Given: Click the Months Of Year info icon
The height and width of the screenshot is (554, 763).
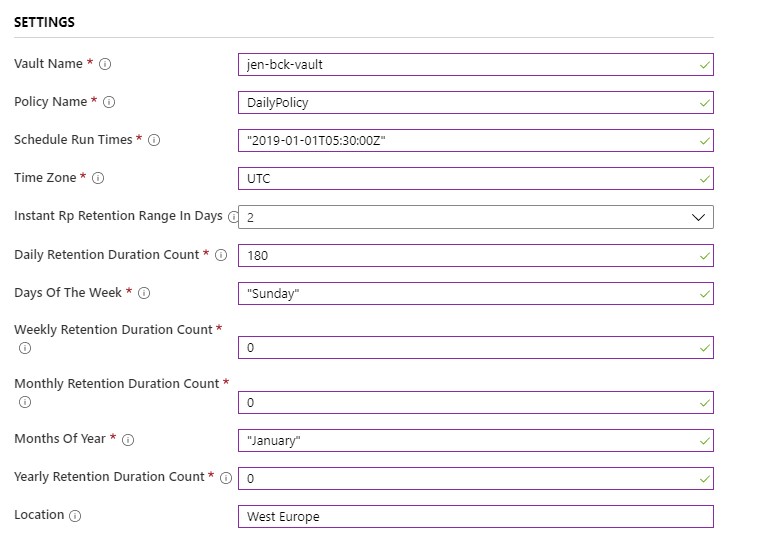Looking at the screenshot, I should coord(128,440).
